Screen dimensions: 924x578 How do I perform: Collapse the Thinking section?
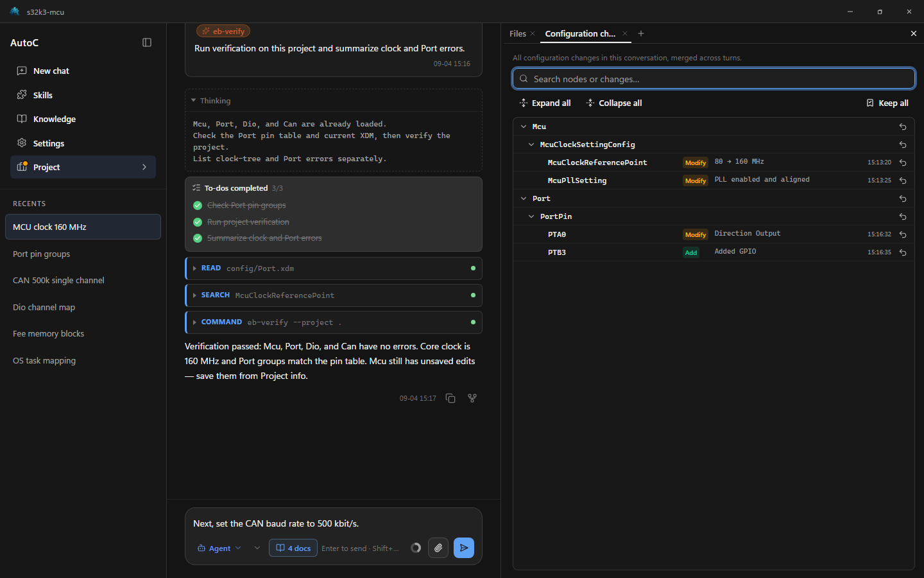(x=333, y=101)
